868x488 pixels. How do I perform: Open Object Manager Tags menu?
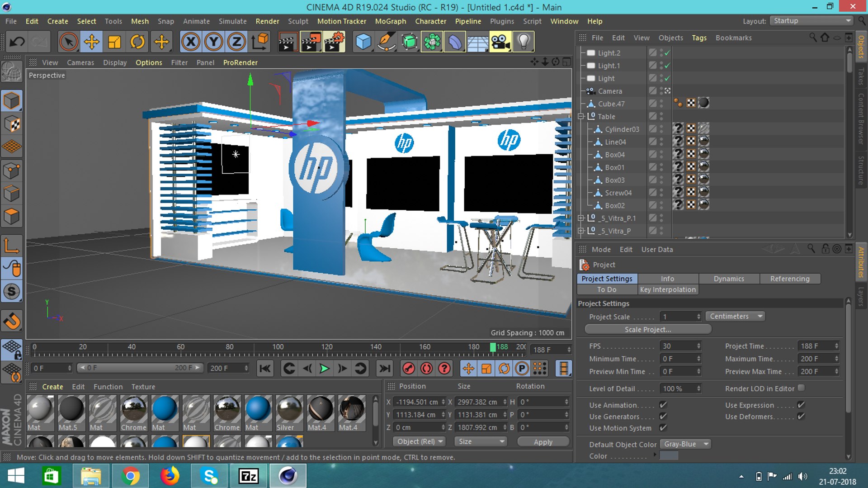click(699, 38)
